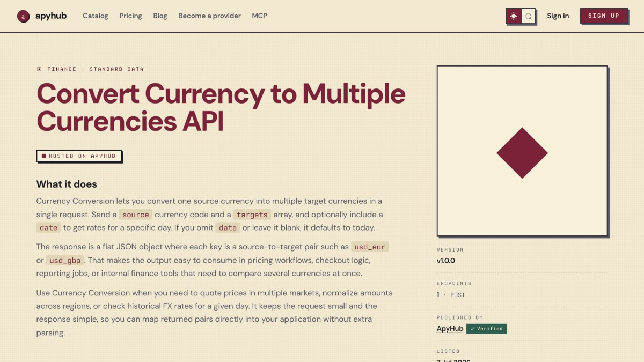Click the HOSTED ON APYHUB badge
Viewport: 644px width, 362px height.
coord(79,156)
